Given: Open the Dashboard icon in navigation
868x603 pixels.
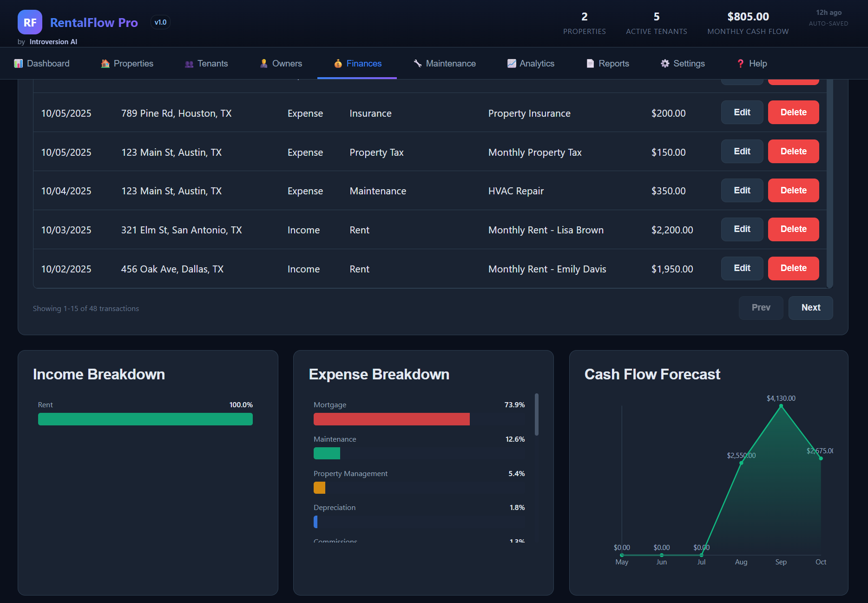Looking at the screenshot, I should point(19,63).
